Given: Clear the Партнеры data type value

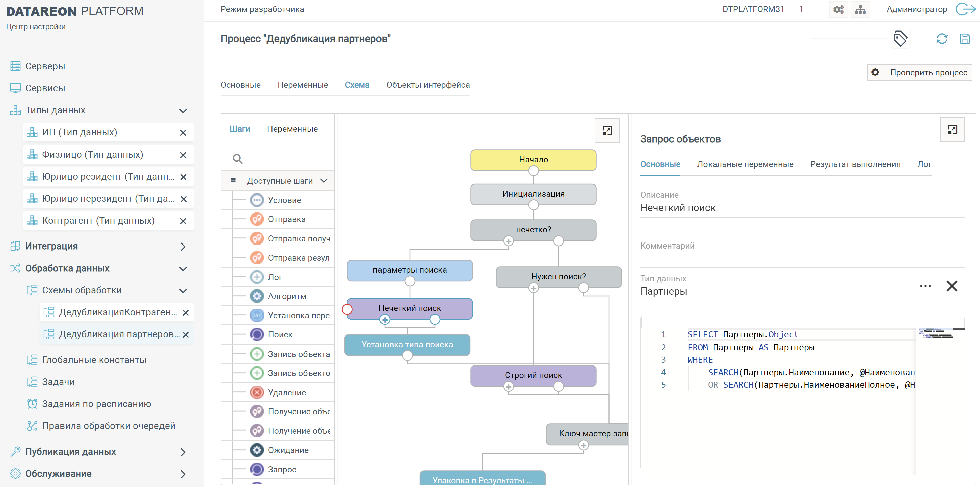Looking at the screenshot, I should click(x=951, y=286).
